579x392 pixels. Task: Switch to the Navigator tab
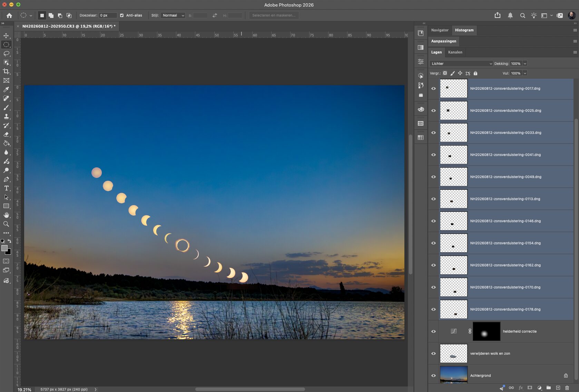pyautogui.click(x=440, y=30)
